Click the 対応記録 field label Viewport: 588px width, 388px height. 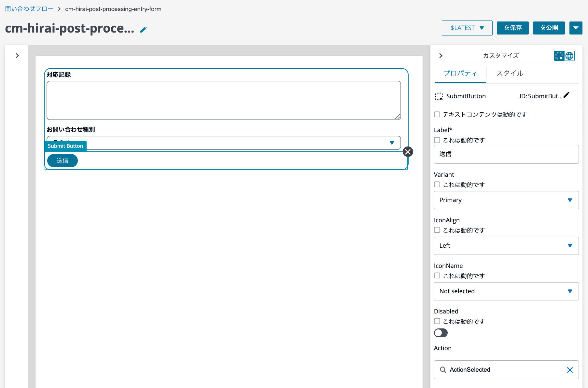pos(59,75)
